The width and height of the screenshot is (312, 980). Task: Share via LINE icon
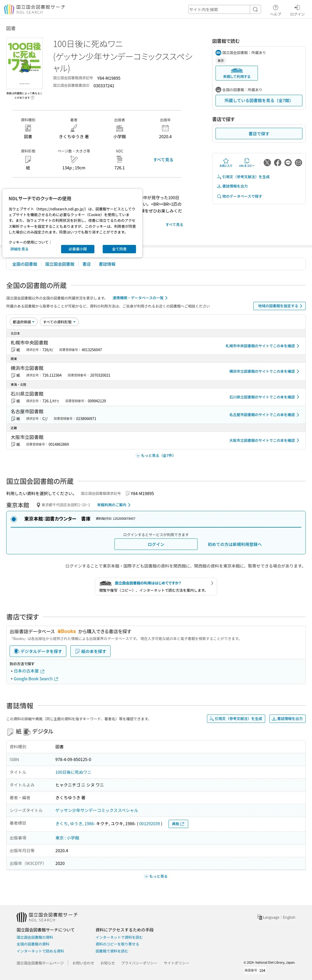(288, 162)
